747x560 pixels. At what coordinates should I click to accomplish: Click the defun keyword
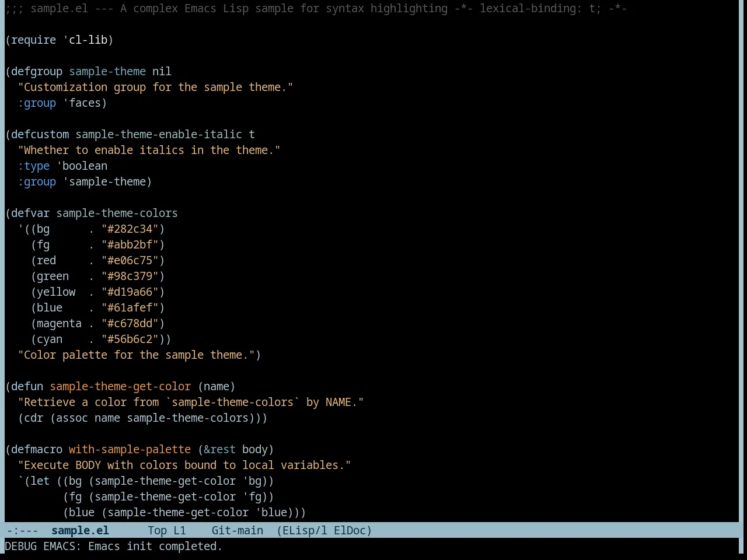(27, 386)
